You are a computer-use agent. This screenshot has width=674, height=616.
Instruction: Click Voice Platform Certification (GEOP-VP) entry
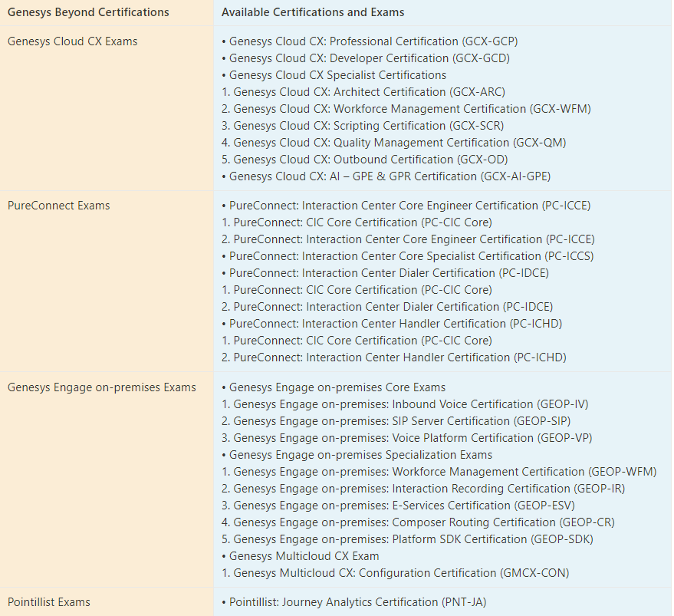pyautogui.click(x=406, y=437)
